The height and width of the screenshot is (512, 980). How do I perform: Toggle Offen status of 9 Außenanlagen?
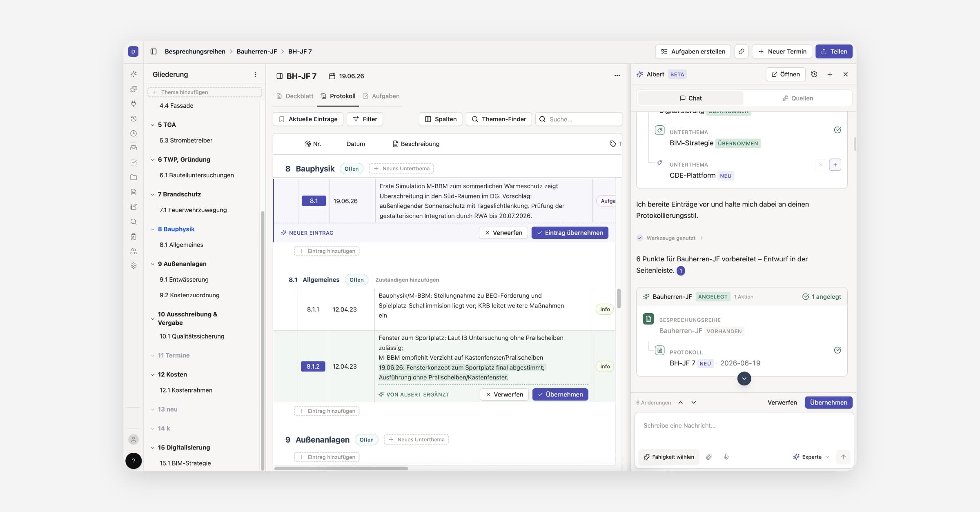pyautogui.click(x=366, y=440)
